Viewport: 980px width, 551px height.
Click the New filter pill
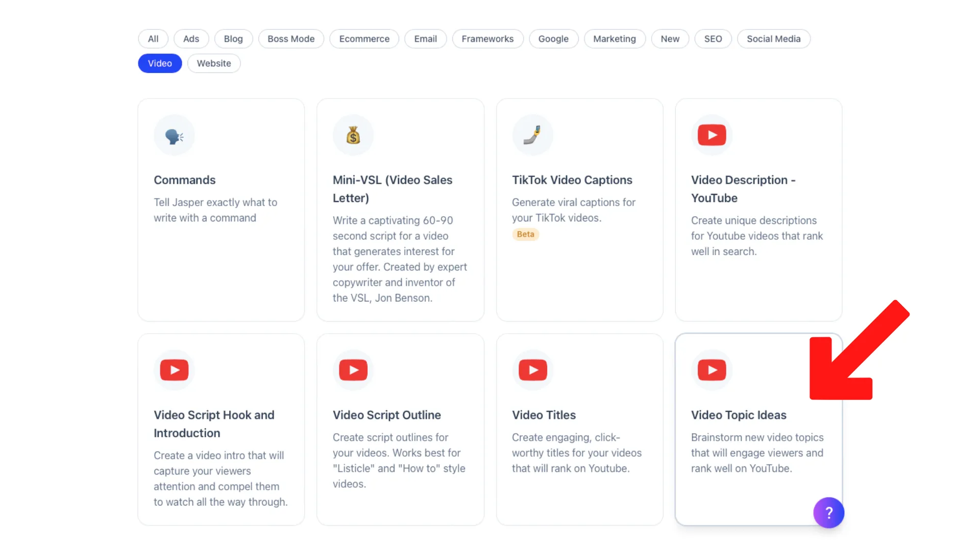(x=670, y=39)
